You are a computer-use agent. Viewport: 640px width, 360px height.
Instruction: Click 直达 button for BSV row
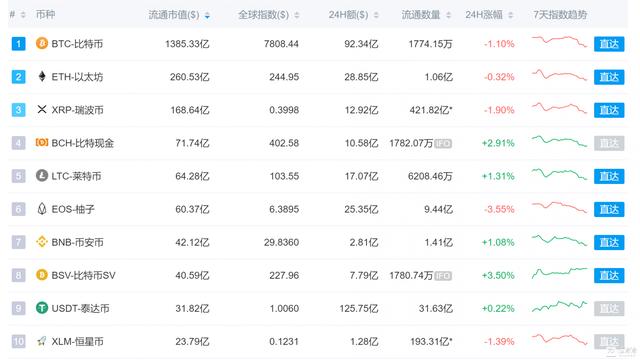click(x=609, y=275)
